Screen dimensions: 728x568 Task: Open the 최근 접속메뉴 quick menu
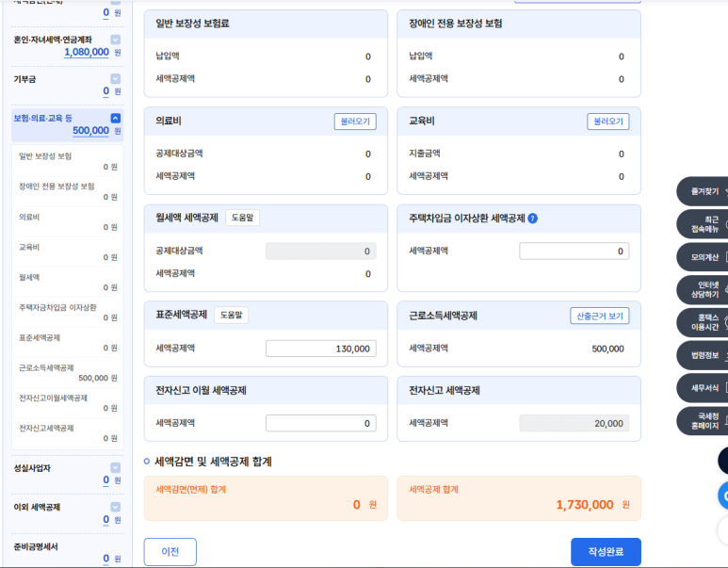(x=703, y=224)
